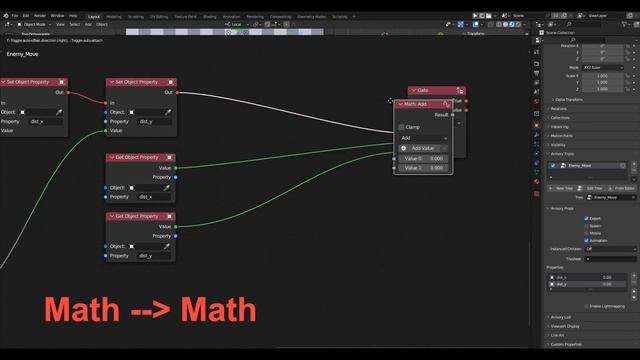Screen dimensions: 640x360
Task: Click the Scale Z value field
Action: coord(602,89)
